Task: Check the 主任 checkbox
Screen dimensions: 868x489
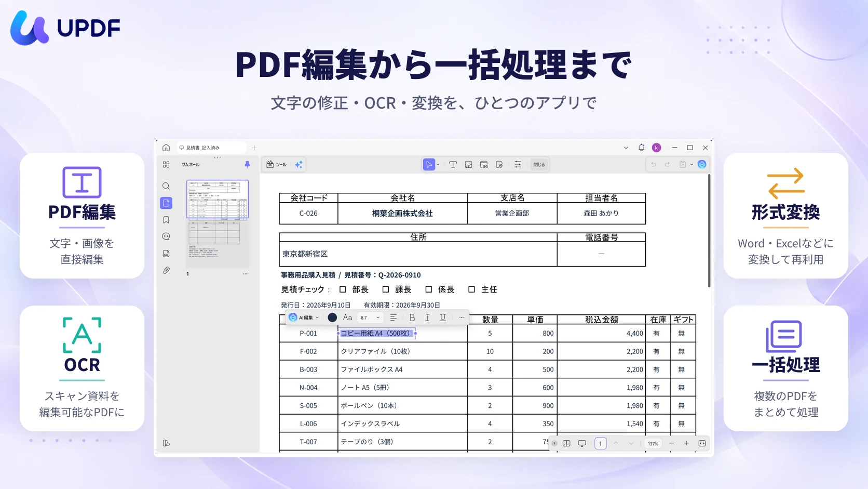Action: (472, 289)
